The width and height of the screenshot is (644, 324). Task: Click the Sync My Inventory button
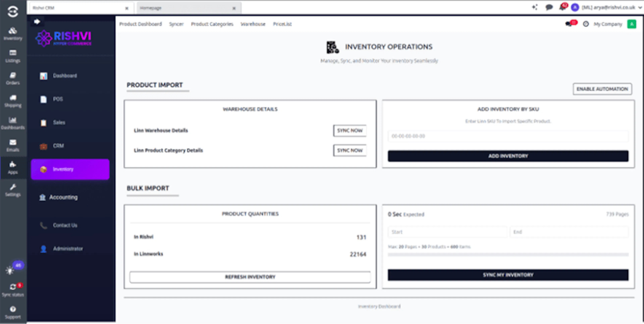coord(508,275)
